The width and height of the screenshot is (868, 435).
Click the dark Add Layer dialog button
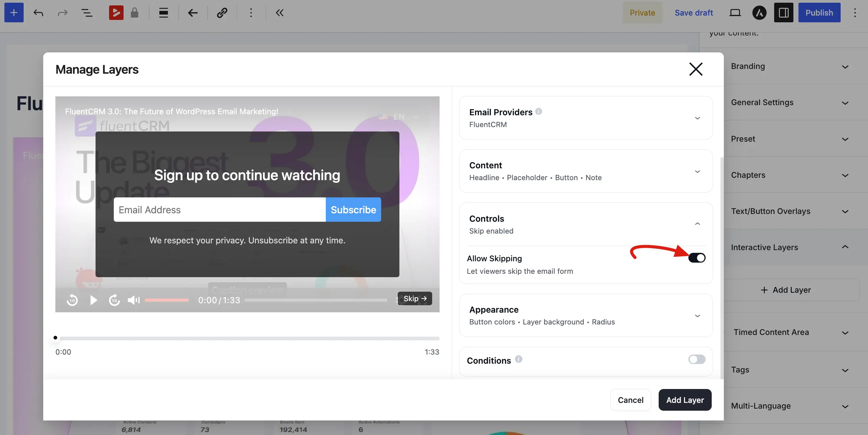click(x=685, y=400)
